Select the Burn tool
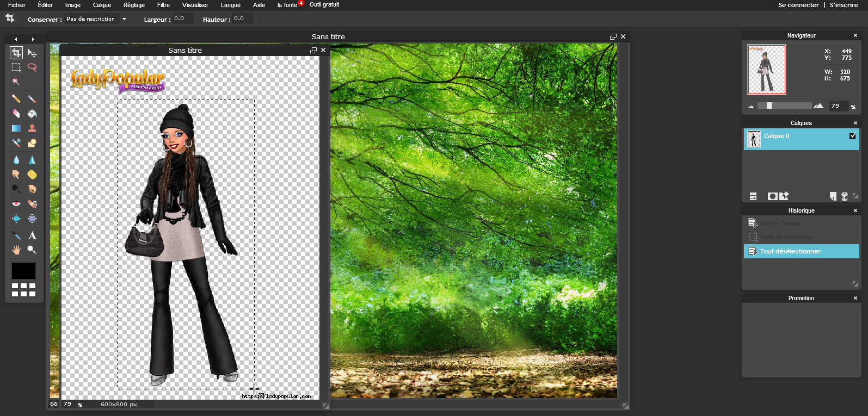 [x=32, y=189]
